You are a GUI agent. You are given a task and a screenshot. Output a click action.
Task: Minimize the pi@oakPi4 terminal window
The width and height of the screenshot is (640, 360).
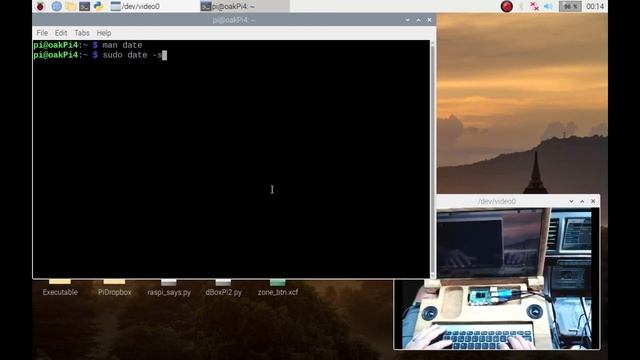[407, 20]
